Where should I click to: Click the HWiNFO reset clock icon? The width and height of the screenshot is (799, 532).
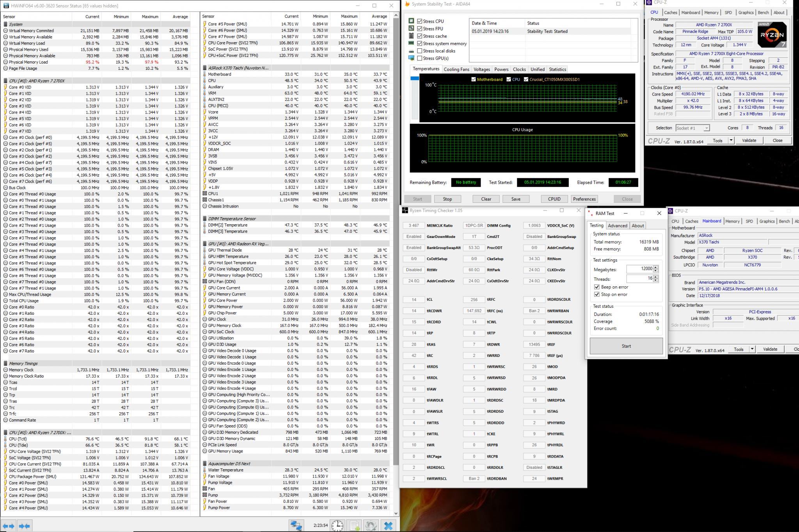tap(337, 525)
